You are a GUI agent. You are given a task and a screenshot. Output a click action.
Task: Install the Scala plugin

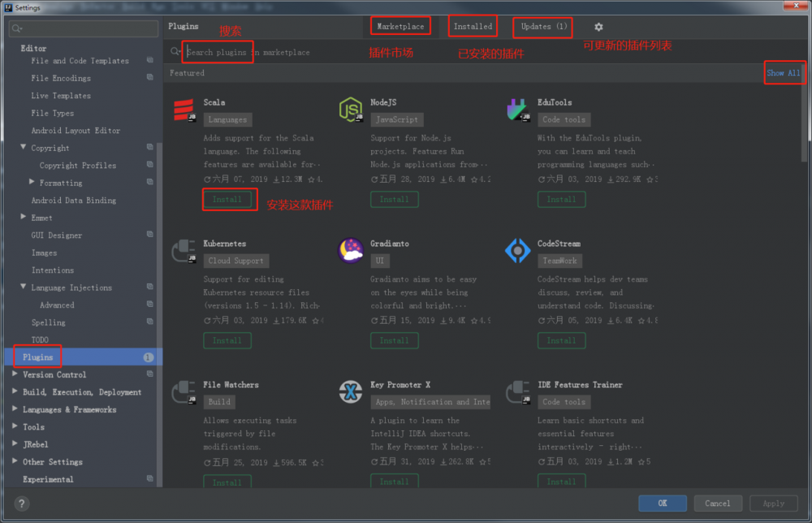pyautogui.click(x=227, y=199)
